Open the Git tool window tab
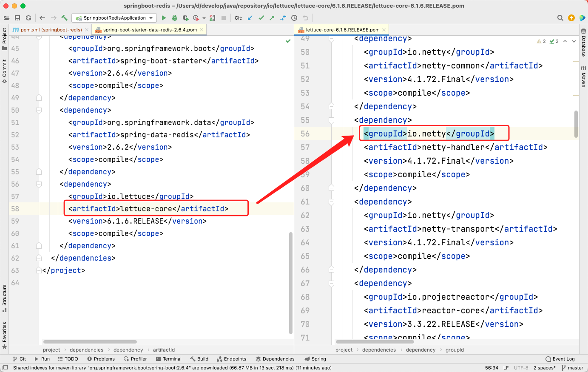The height and width of the screenshot is (372, 588). (x=20, y=359)
